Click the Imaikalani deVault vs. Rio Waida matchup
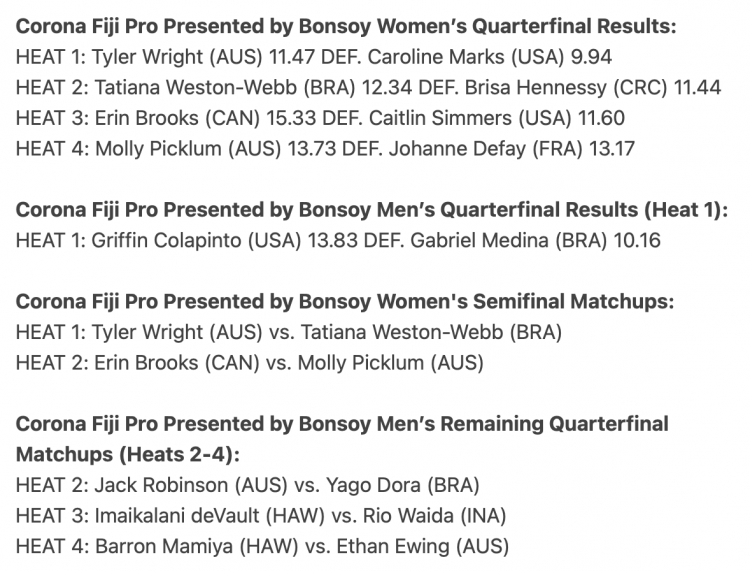This screenshot has height=571, width=750. tap(261, 516)
